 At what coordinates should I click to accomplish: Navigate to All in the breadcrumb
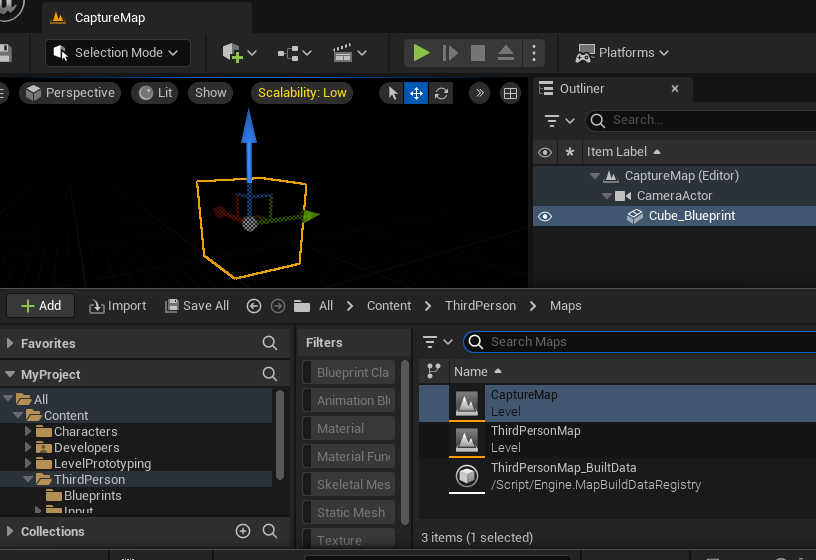pos(326,306)
